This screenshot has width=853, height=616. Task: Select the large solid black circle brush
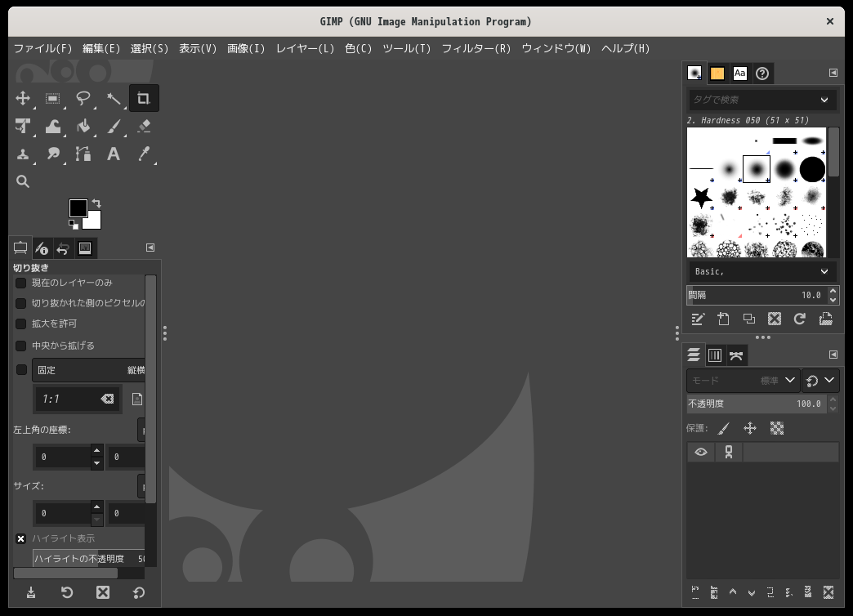tap(812, 169)
